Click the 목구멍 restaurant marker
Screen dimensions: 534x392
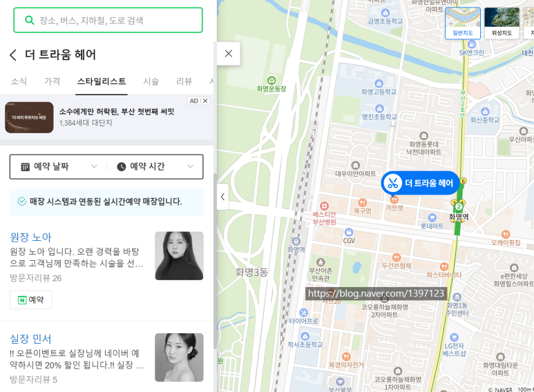(x=363, y=202)
